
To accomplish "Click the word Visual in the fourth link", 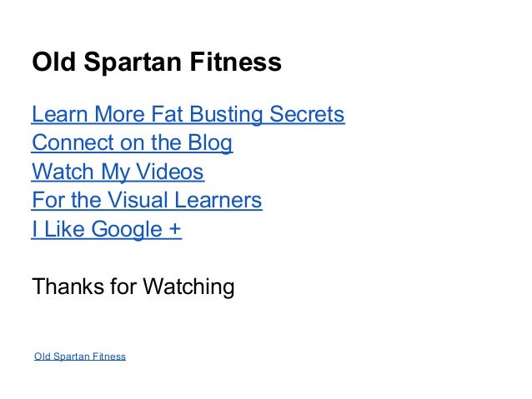I will click(138, 200).
